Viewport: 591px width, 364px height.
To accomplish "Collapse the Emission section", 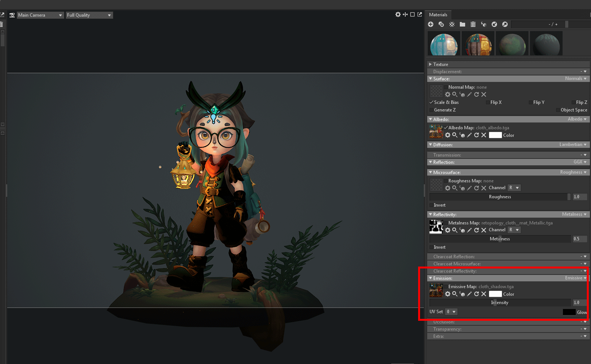I will click(431, 278).
